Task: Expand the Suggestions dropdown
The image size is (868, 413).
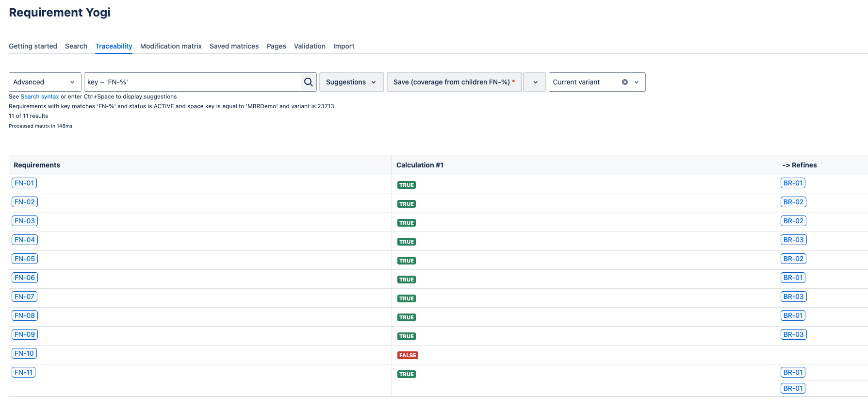Action: point(351,82)
